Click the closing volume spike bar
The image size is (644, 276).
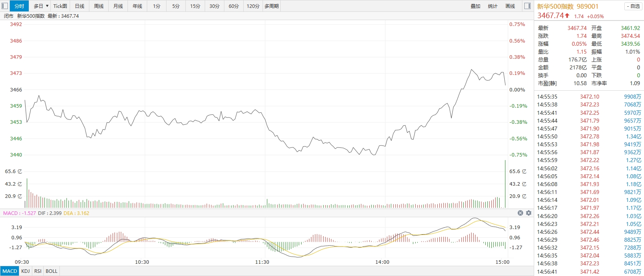(505, 184)
